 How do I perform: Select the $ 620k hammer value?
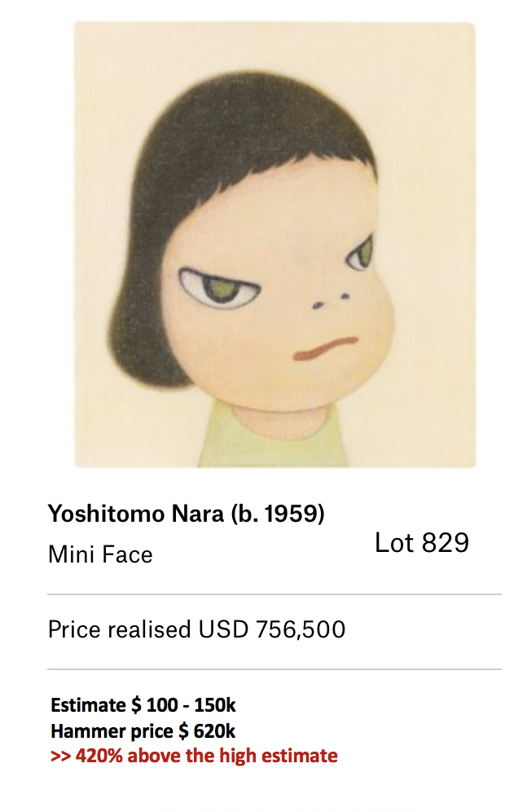tap(207, 731)
